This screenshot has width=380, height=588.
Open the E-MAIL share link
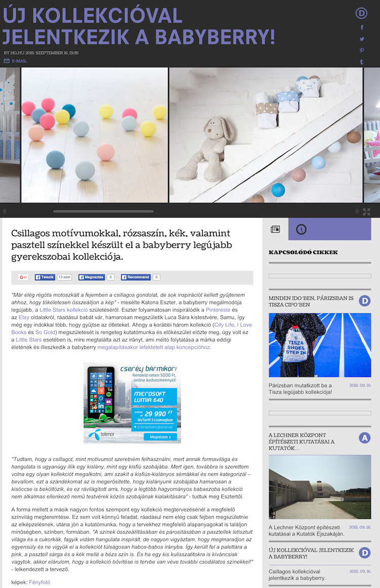pos(15,61)
